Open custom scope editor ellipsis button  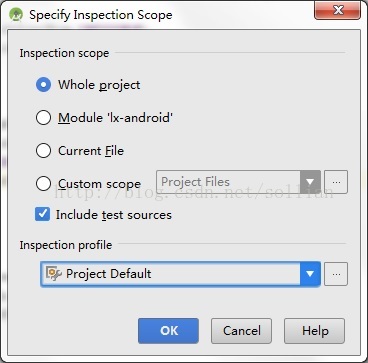click(x=336, y=182)
